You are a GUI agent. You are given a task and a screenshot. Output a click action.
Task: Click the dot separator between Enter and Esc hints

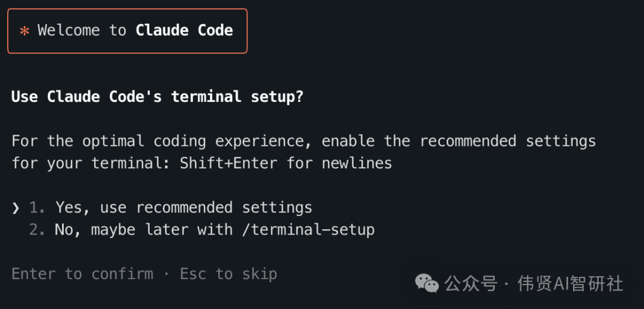pyautogui.click(x=166, y=274)
